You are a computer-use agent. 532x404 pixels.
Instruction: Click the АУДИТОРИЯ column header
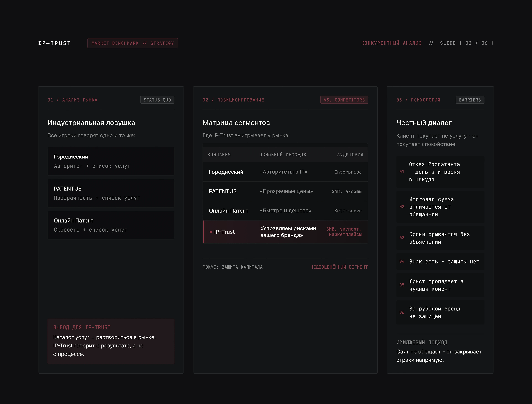click(350, 155)
